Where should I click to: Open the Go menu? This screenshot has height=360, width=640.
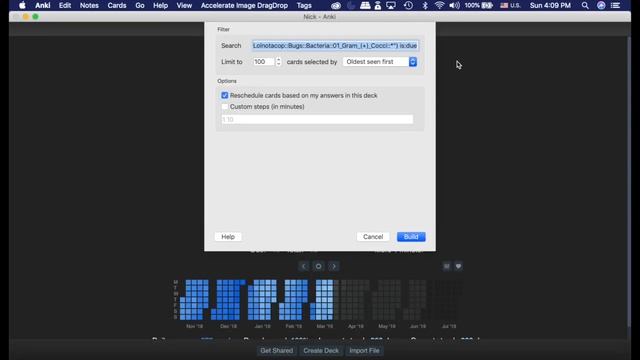tap(140, 5)
